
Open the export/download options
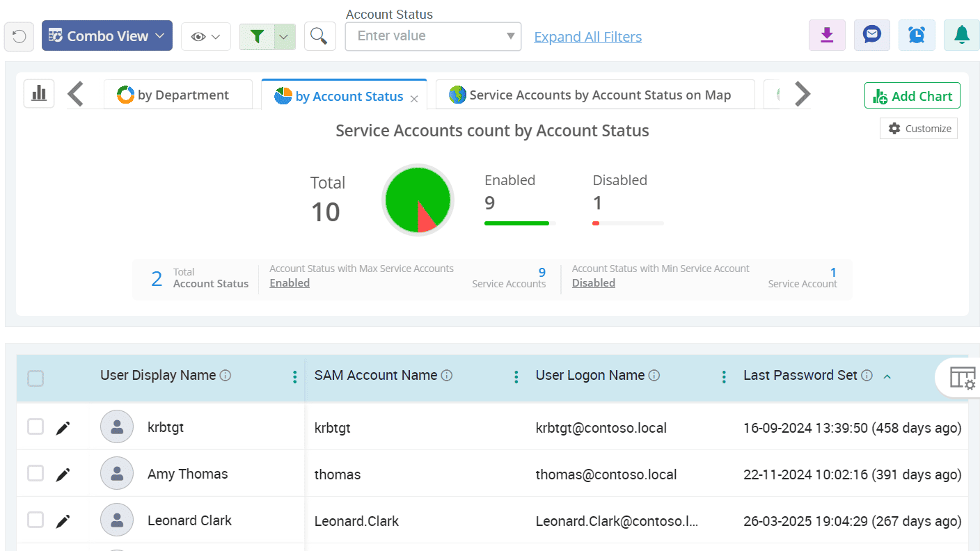[826, 35]
